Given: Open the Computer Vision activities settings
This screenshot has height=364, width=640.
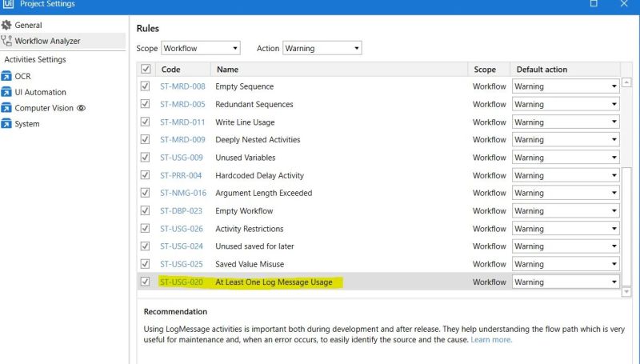Looking at the screenshot, I should coord(44,108).
